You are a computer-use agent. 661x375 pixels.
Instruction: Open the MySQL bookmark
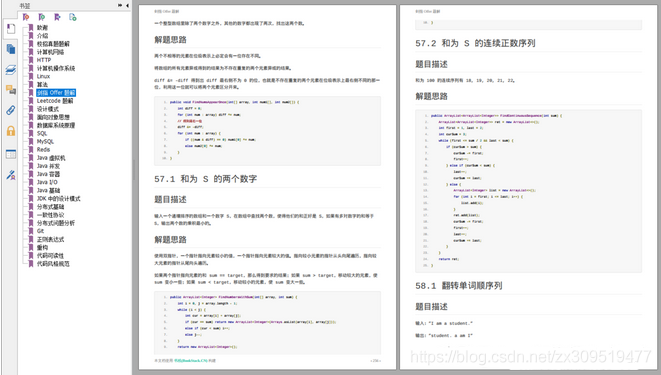pos(45,142)
